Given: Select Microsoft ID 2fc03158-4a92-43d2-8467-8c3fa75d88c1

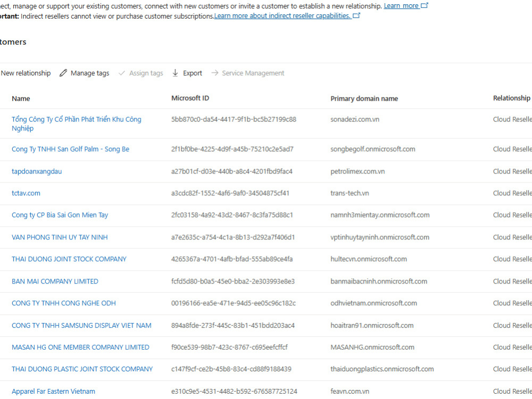Looking at the screenshot, I should 232,215.
